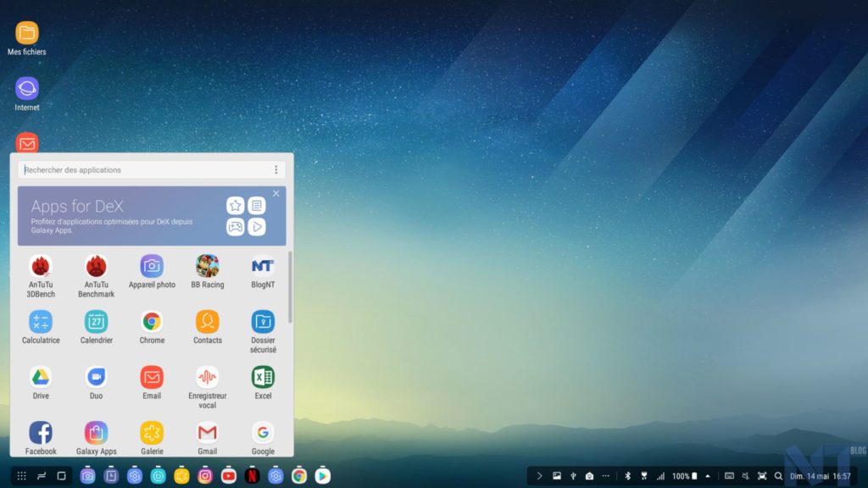Open search magnifier in system tray

point(778,476)
